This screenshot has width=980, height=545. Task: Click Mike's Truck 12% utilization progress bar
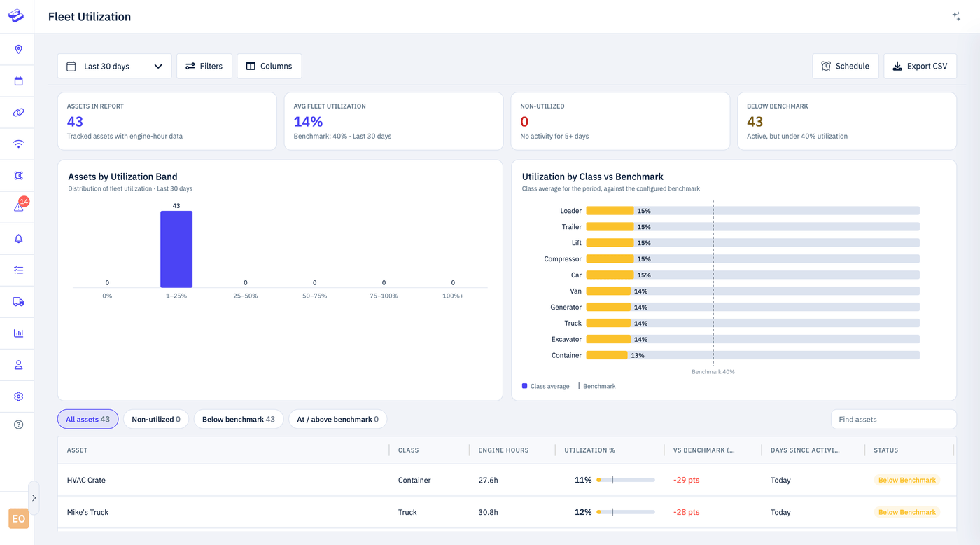(626, 512)
